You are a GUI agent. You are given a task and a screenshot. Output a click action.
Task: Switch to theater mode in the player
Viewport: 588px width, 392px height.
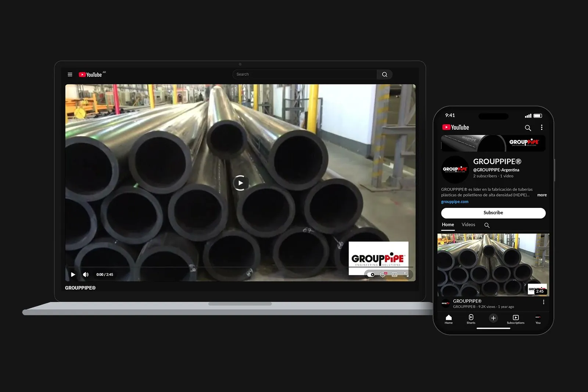(394, 274)
